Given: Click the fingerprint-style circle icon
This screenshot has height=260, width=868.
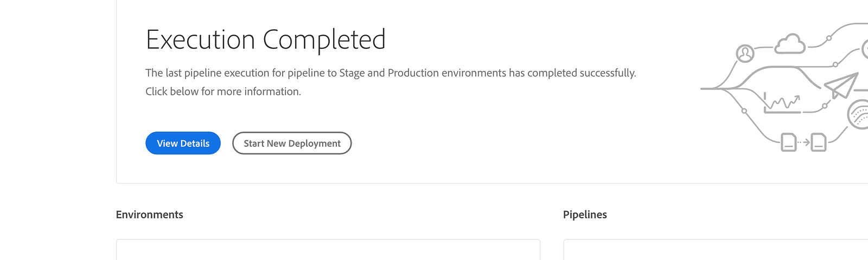Looking at the screenshot, I should 858,114.
